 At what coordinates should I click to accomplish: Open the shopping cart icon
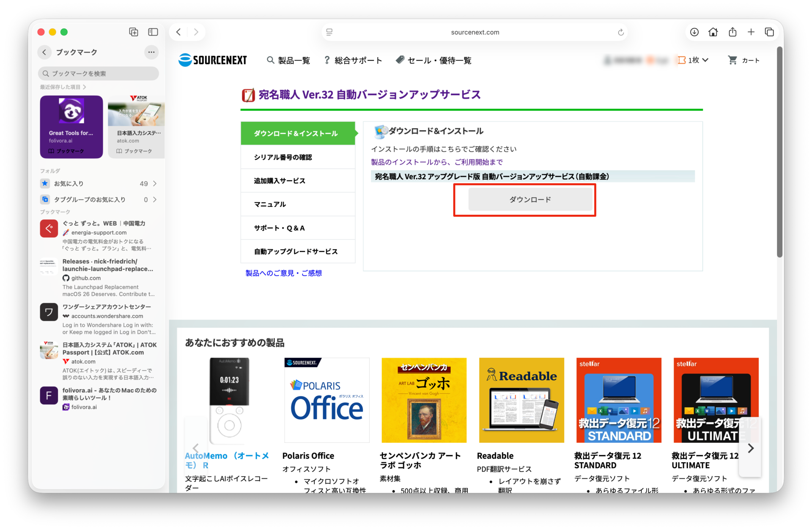coord(732,60)
